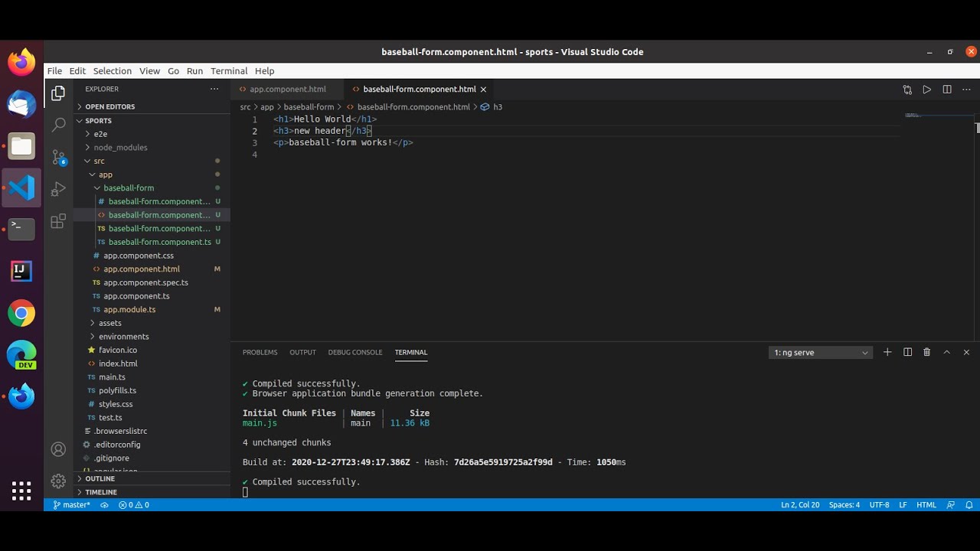Open the Search view in activity bar

pyautogui.click(x=58, y=125)
